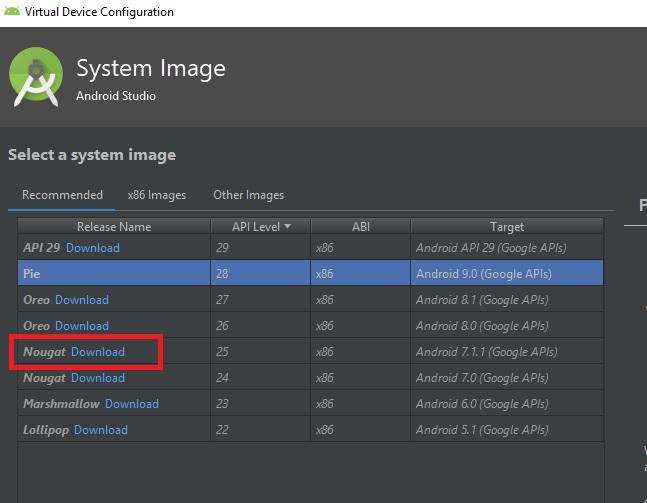Image resolution: width=647 pixels, height=503 pixels.
Task: Click the x86 cell in Lollipop row
Action: point(361,430)
